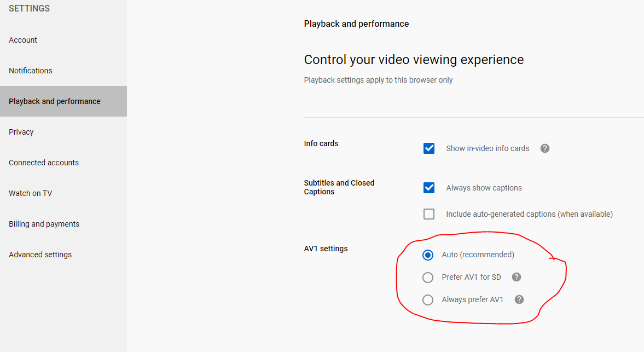This screenshot has height=352, width=644.
Task: Select the Always prefer AV1 radio button
Action: tap(428, 300)
